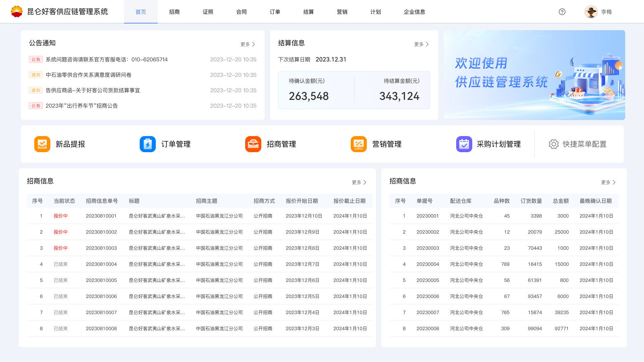Open the 招商管理 briefcase icon
The image size is (644, 362).
click(253, 144)
